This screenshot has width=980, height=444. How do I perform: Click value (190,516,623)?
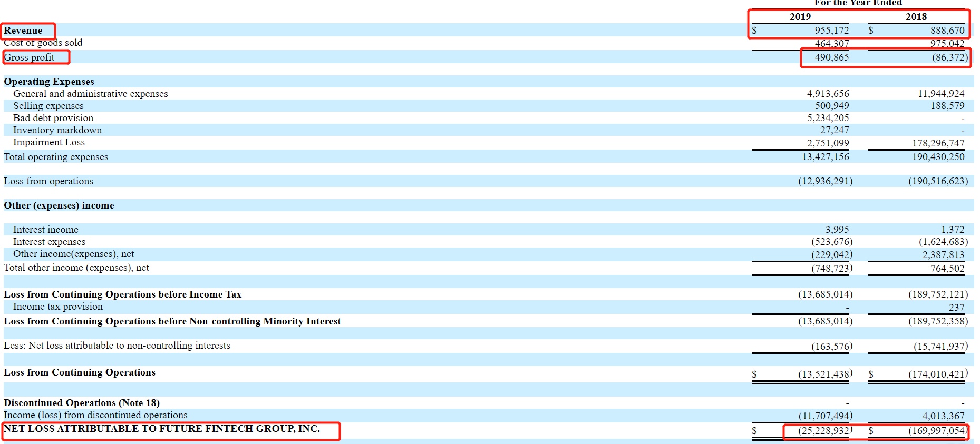click(938, 181)
